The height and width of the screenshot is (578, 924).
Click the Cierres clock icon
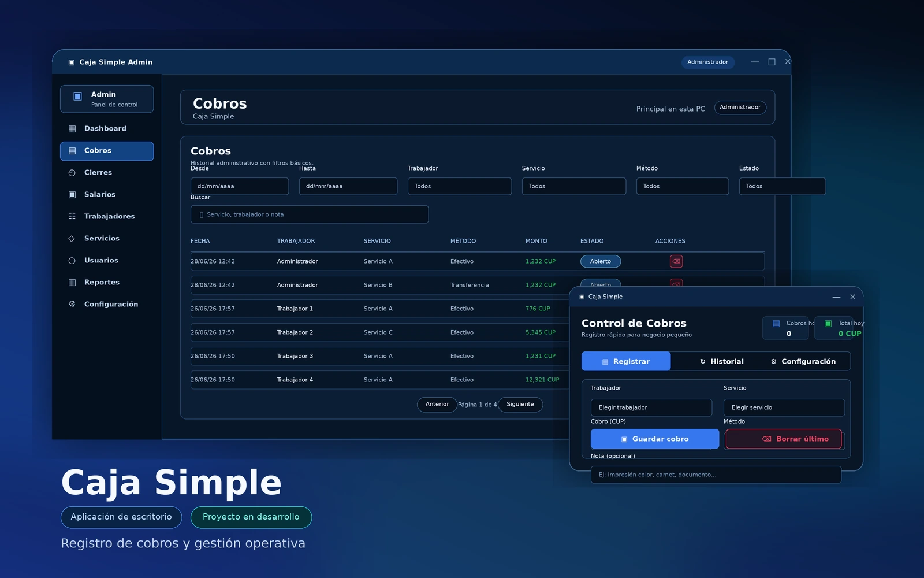coord(72,173)
